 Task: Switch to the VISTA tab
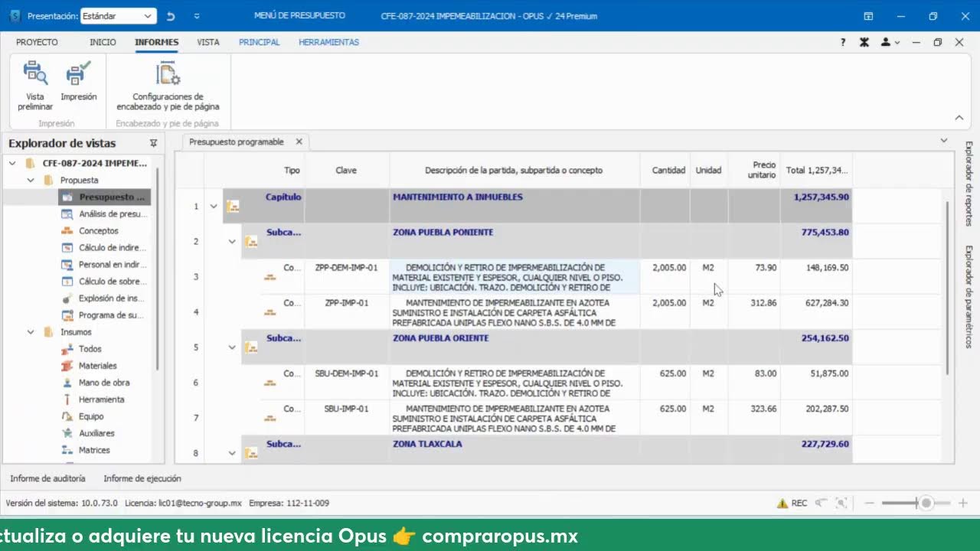(x=208, y=43)
